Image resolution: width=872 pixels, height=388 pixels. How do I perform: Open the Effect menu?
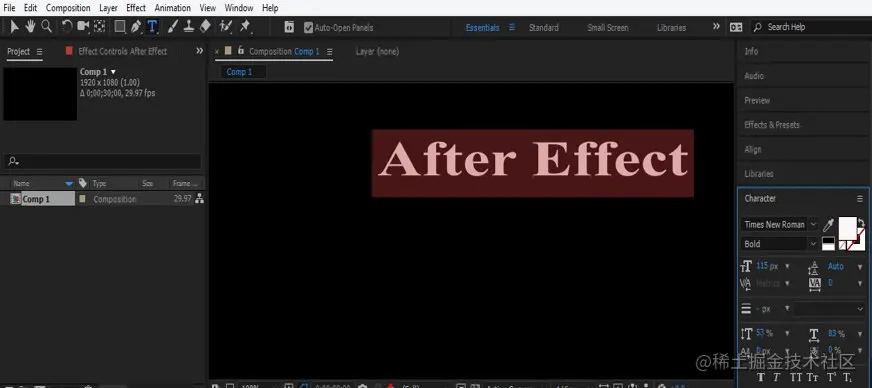[x=136, y=8]
